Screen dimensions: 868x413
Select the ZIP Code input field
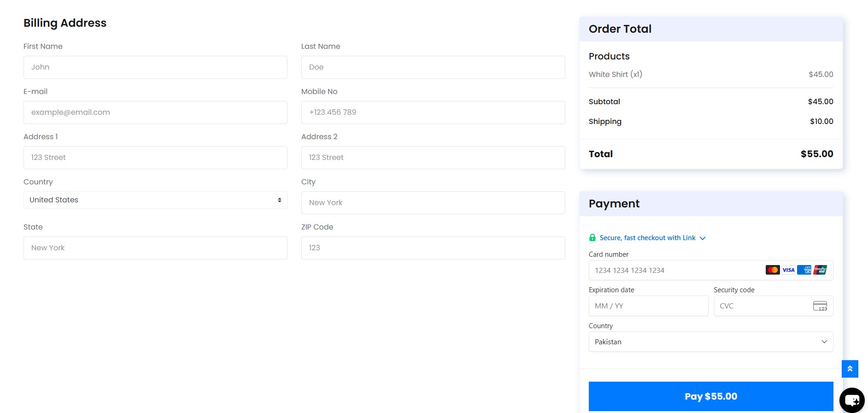pos(433,248)
